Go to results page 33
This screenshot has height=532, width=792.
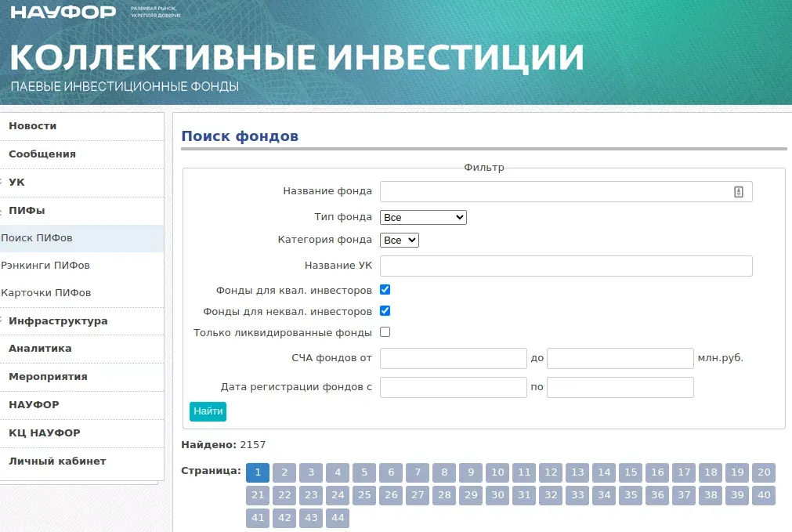coord(577,495)
